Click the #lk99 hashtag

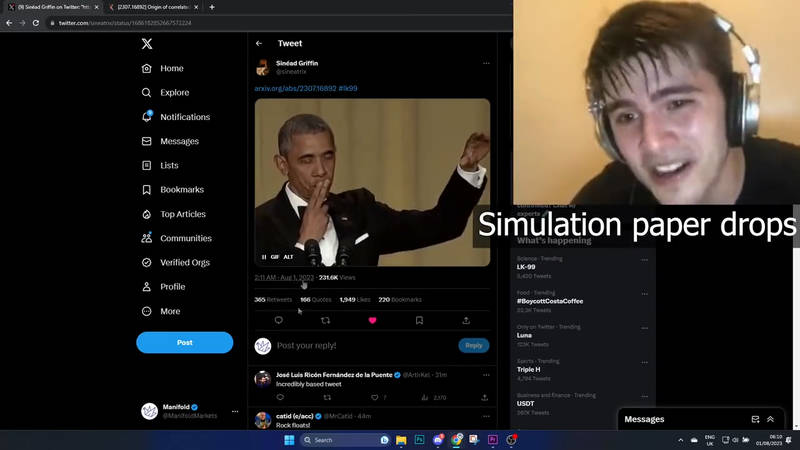click(x=348, y=88)
